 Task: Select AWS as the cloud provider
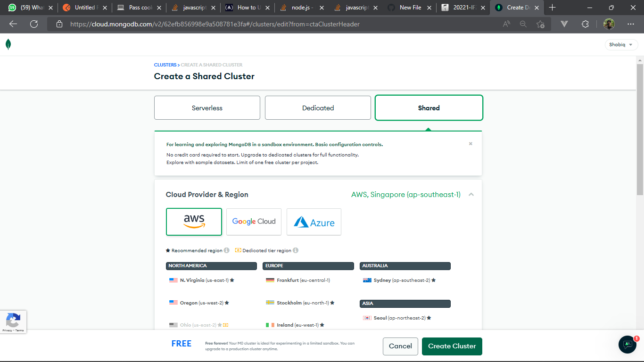(x=194, y=222)
